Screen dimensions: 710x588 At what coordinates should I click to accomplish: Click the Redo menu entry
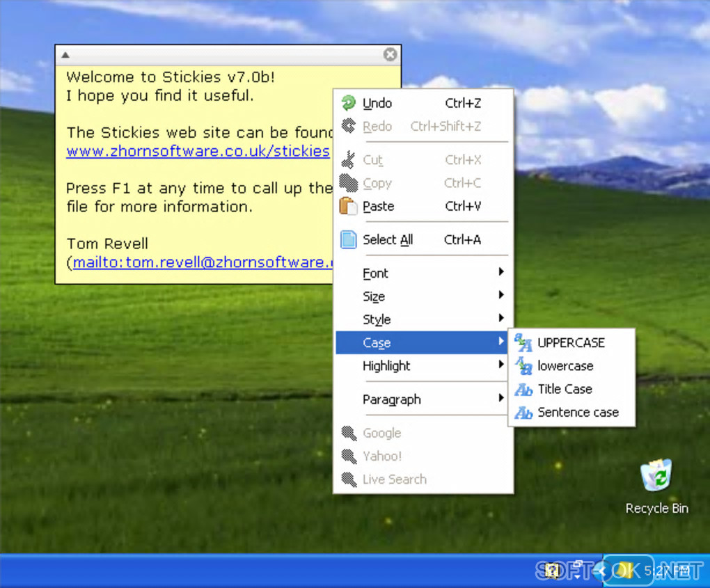[x=422, y=126]
